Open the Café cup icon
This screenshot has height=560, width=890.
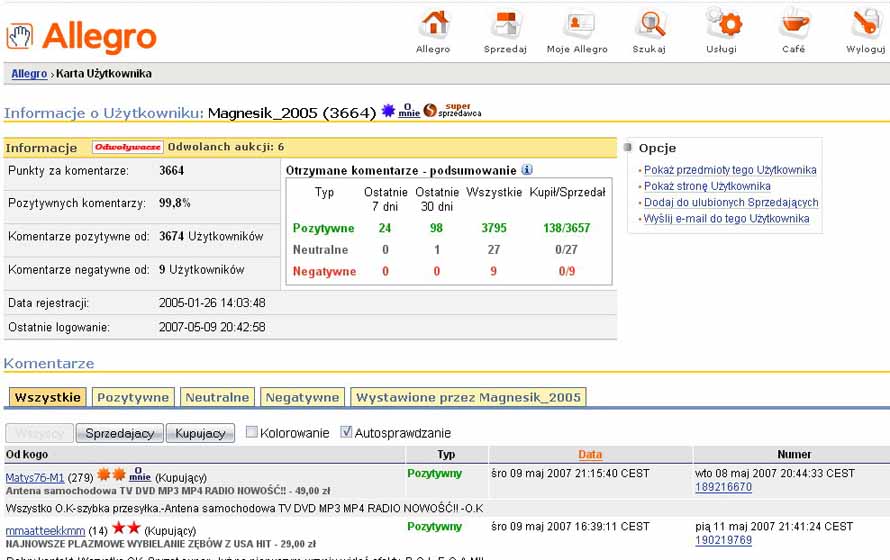(794, 24)
